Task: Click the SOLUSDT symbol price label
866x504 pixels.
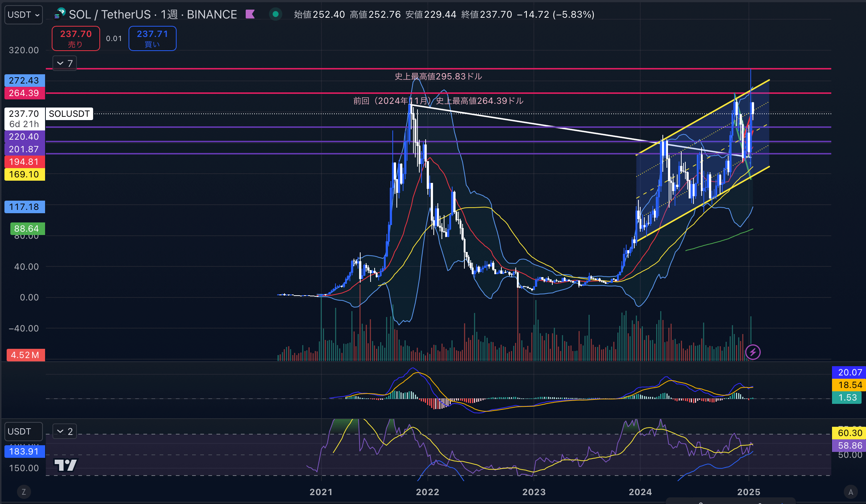Action: pos(69,114)
